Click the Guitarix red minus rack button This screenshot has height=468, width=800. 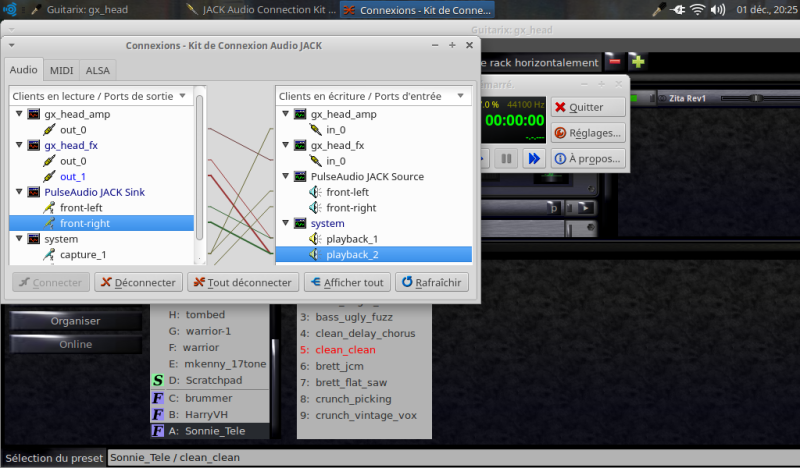point(615,62)
